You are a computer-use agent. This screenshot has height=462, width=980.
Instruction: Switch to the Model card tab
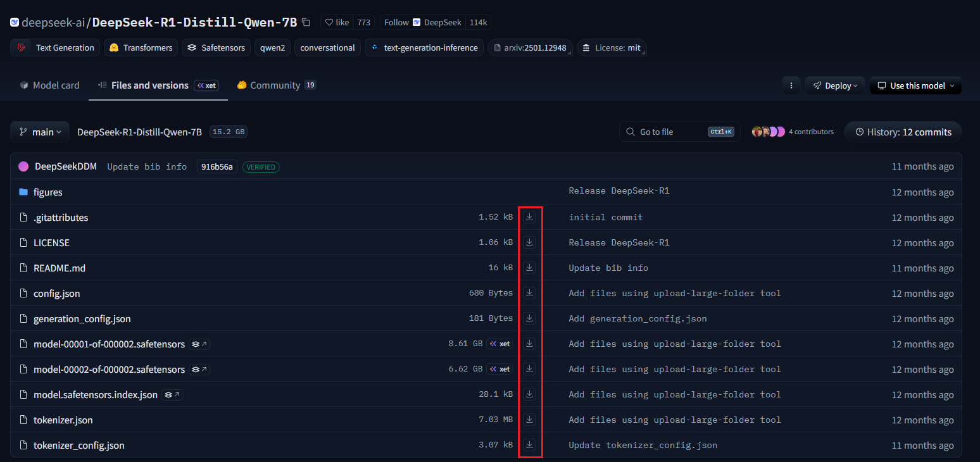[49, 85]
